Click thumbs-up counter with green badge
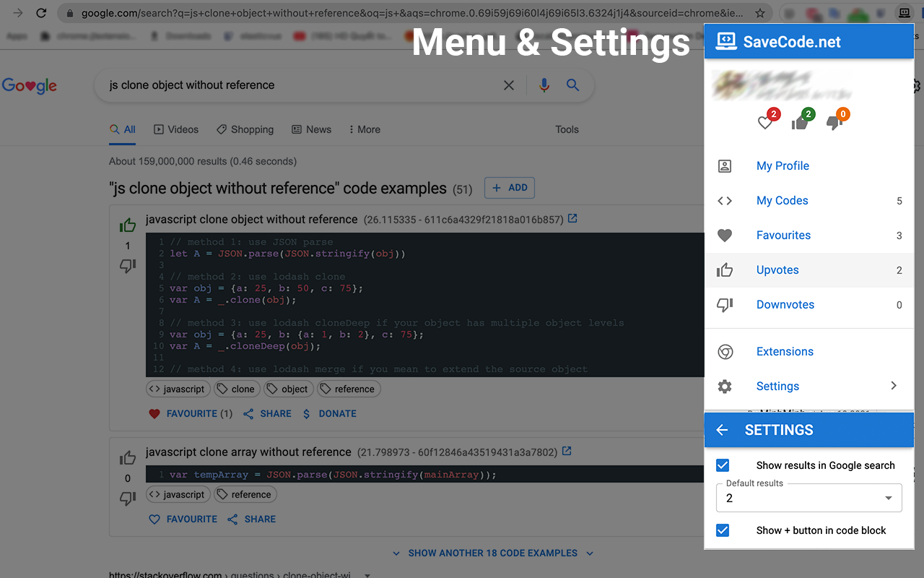The image size is (924, 578). pos(802,120)
